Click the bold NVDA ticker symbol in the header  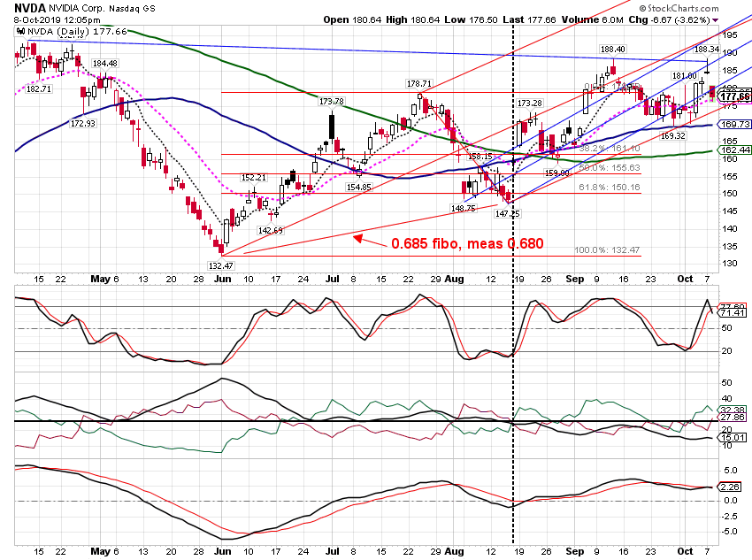point(30,8)
